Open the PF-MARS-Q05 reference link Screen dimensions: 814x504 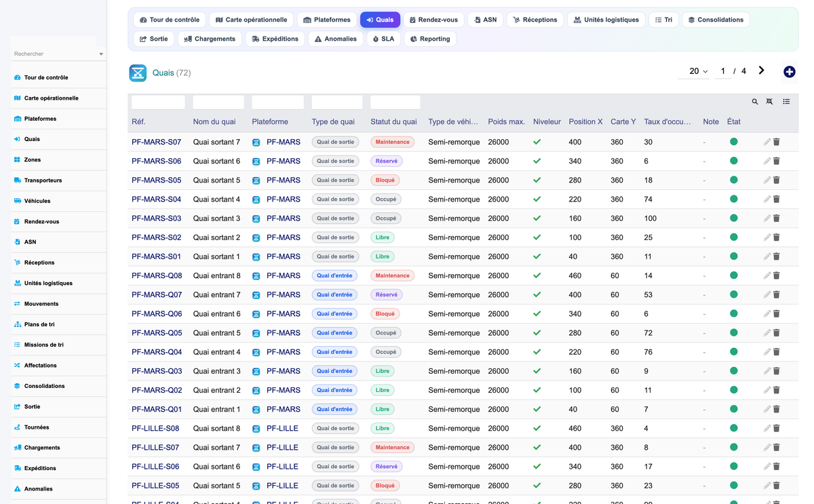click(157, 333)
